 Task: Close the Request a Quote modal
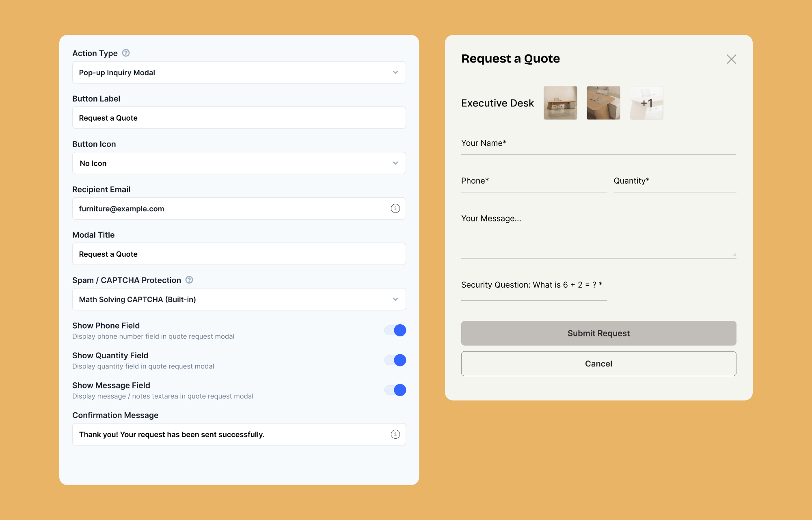[x=731, y=59]
